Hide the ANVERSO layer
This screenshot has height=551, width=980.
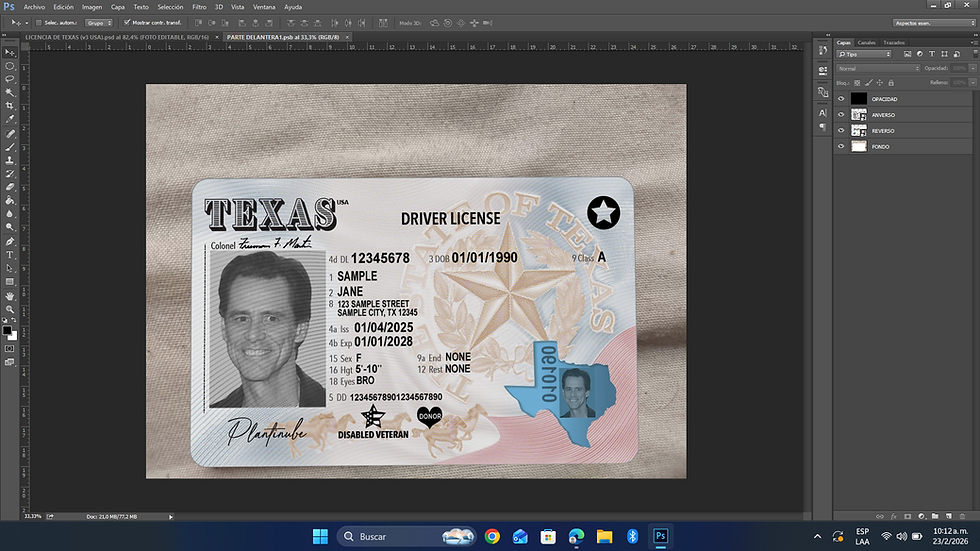click(841, 115)
